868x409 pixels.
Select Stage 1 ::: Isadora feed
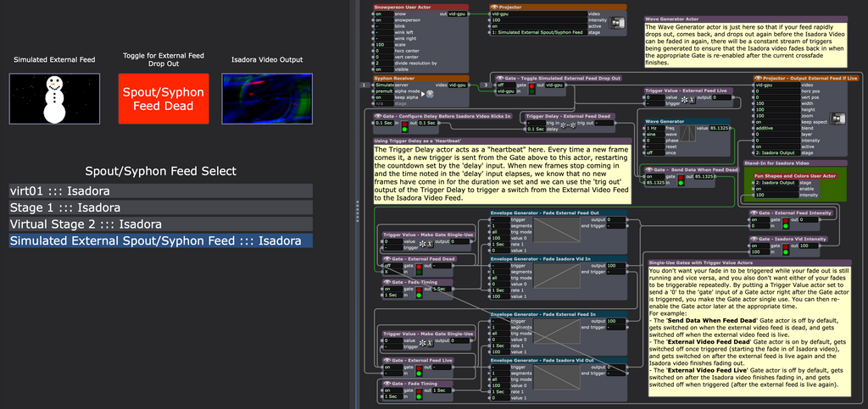pyautogui.click(x=161, y=207)
